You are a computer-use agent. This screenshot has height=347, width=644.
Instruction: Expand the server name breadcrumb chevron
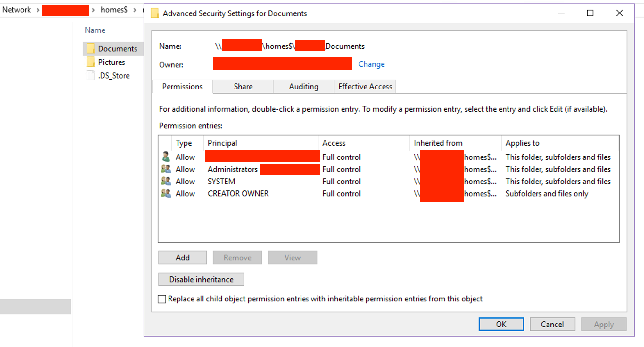(94, 10)
